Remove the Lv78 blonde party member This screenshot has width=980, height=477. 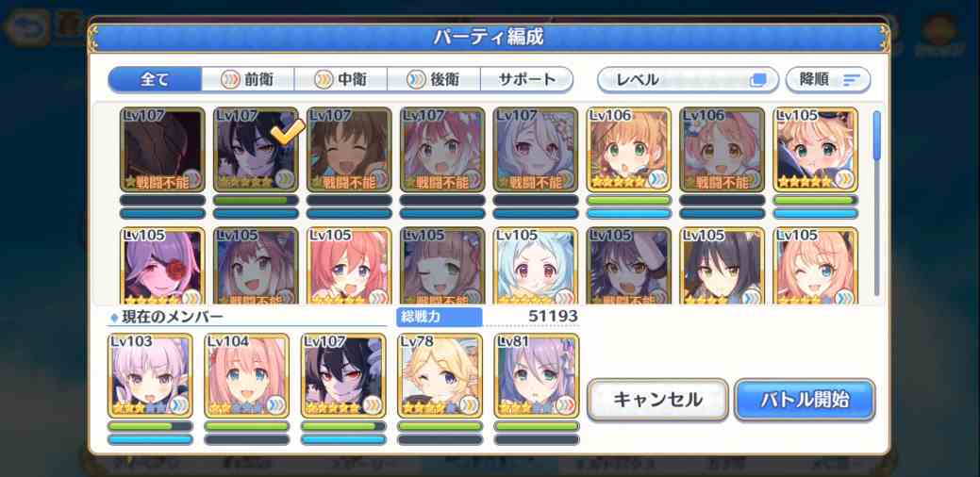pyautogui.click(x=440, y=376)
